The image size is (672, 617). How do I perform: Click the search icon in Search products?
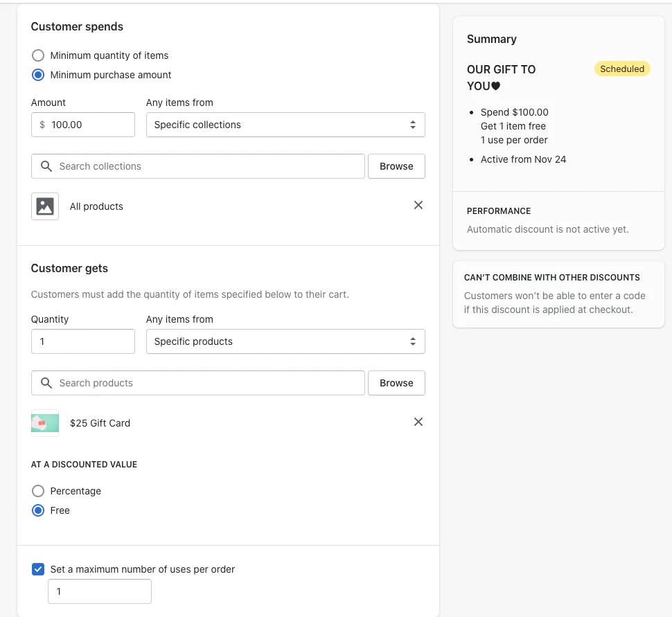coord(46,383)
